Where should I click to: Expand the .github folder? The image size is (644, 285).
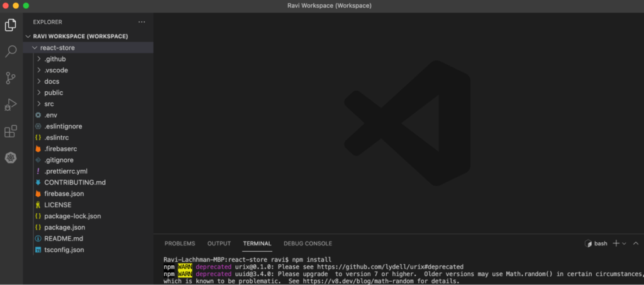point(88,59)
